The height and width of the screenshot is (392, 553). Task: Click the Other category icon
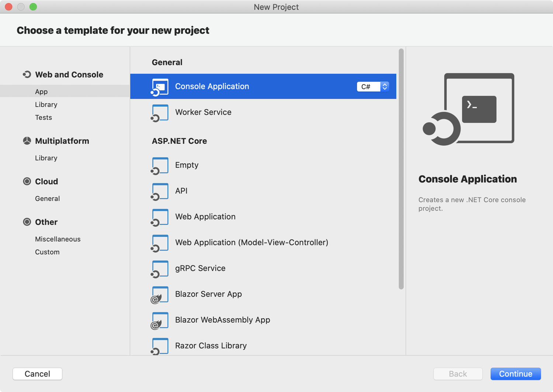pyautogui.click(x=27, y=222)
